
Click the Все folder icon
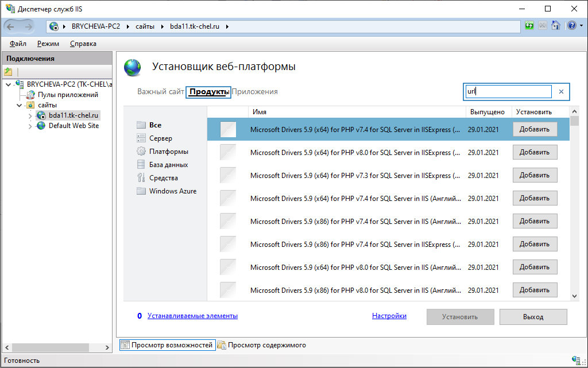point(141,125)
